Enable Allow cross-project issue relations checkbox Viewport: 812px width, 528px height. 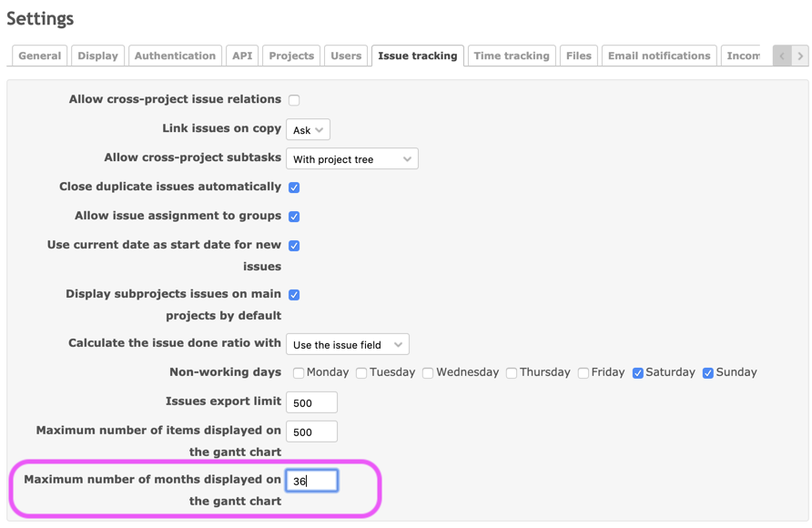point(294,100)
